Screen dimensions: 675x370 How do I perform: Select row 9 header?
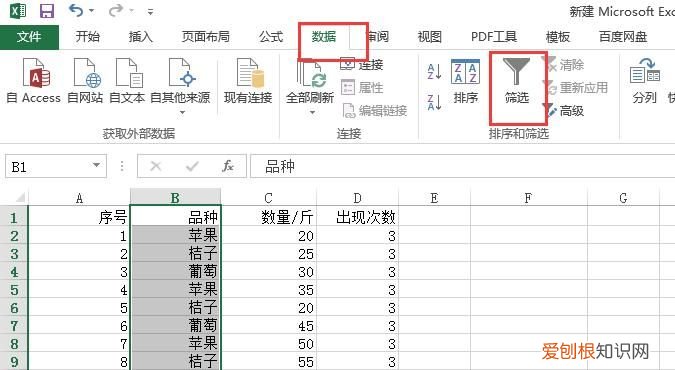click(14, 361)
